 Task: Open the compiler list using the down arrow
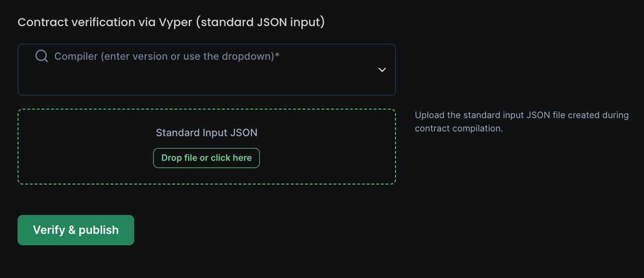tap(382, 69)
